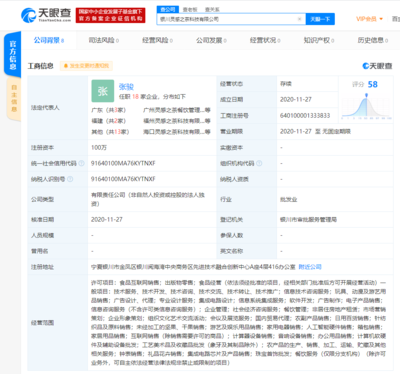400x374 pixels.
Task: Click the score 58 value
Action: 372,84
